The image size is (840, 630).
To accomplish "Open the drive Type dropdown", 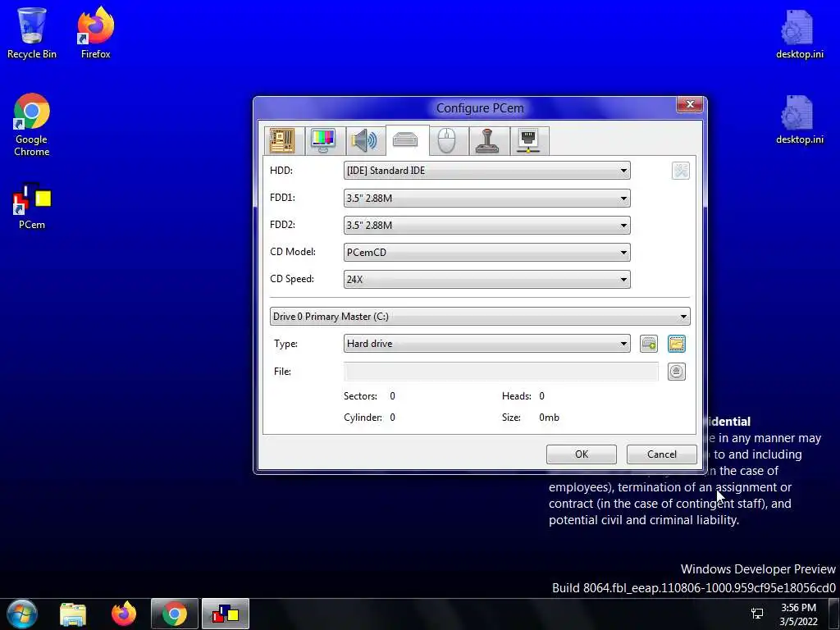I will coord(486,344).
